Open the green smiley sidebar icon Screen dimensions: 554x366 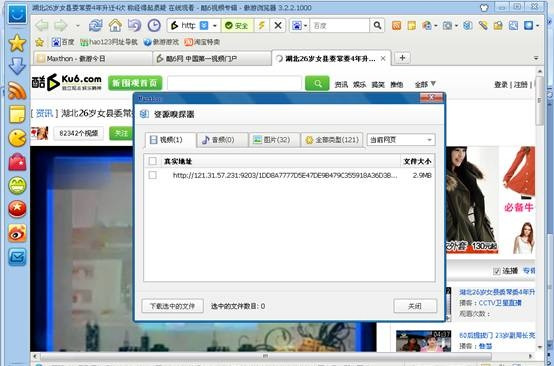(17, 186)
